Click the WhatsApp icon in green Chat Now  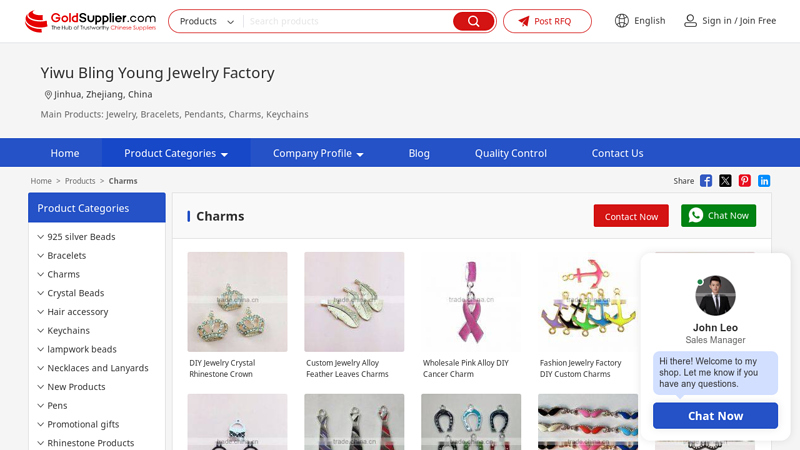[x=695, y=215]
